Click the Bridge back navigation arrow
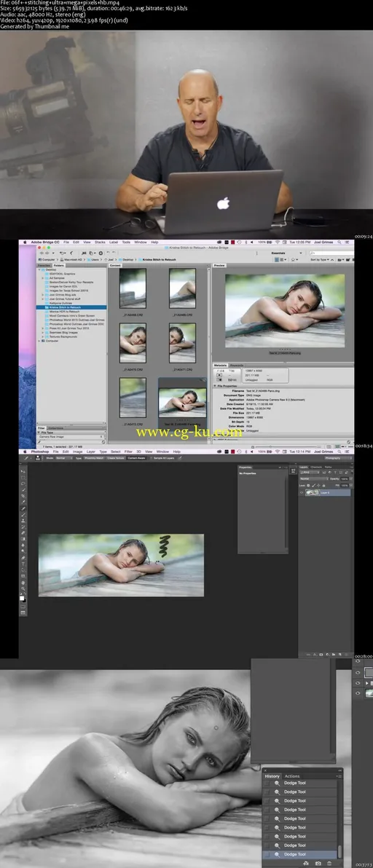Image resolution: width=373 pixels, height=868 pixels. (42, 253)
